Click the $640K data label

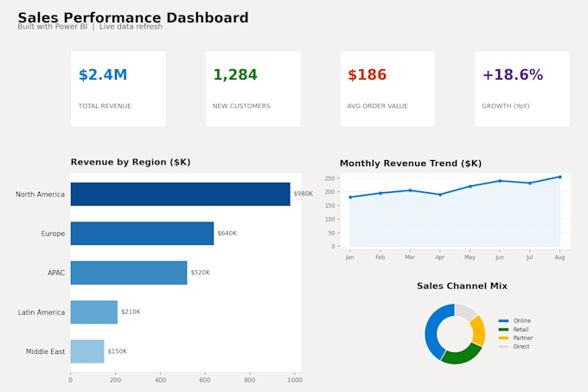point(227,233)
